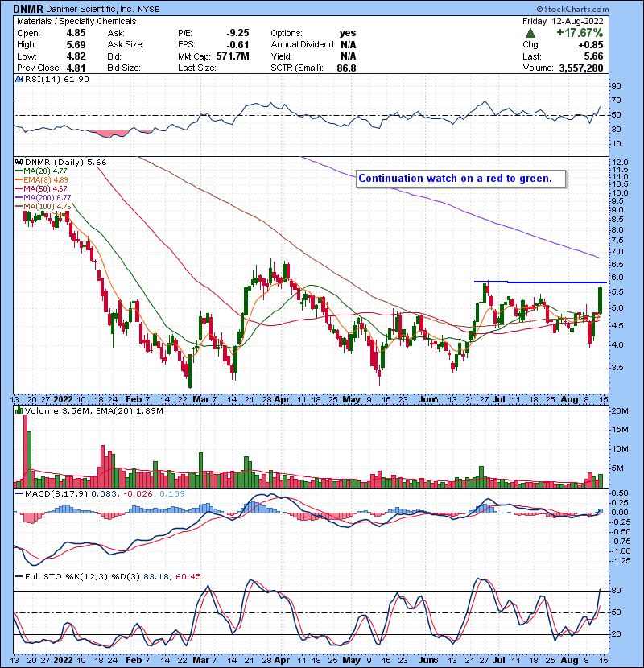Image resolution: width=644 pixels, height=668 pixels.
Task: Click the Materials / Specialty Chemicals sector text
Action: tap(76, 21)
